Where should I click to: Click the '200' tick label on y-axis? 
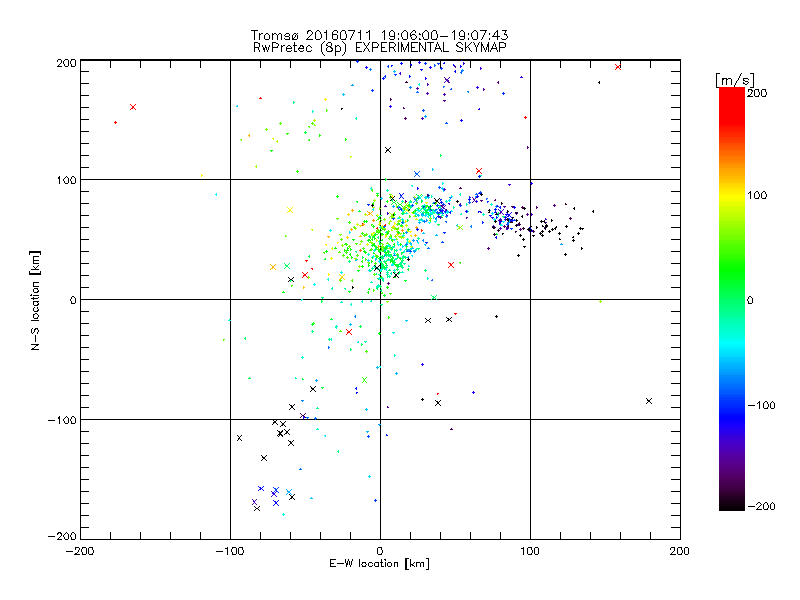[x=66, y=63]
